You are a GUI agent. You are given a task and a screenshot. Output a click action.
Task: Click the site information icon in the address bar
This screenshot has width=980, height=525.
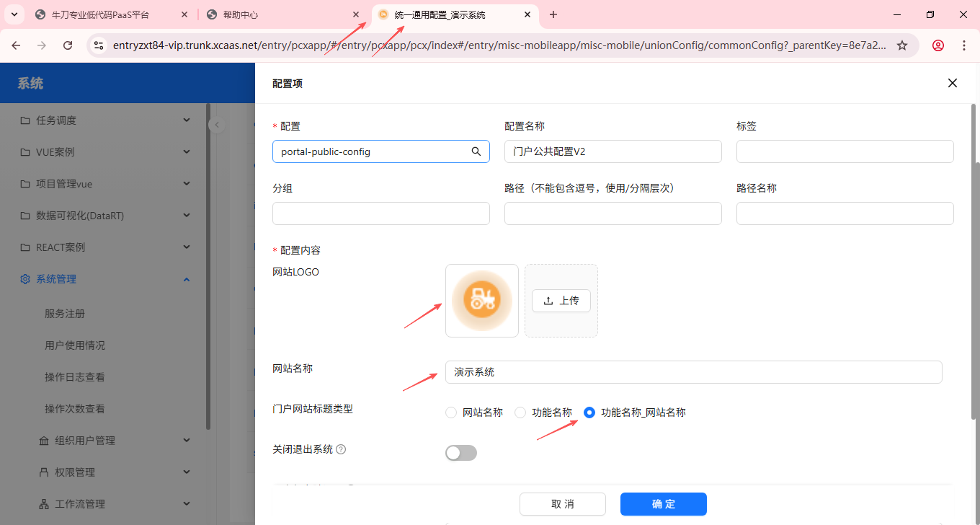[99, 45]
